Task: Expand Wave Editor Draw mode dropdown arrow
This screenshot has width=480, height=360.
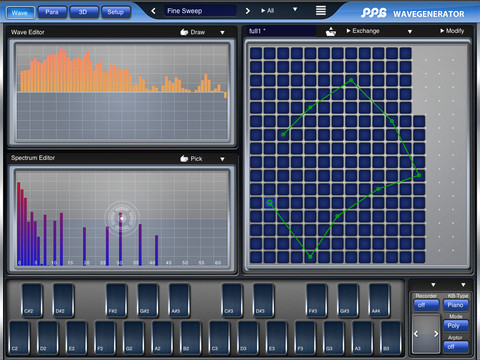Action: [x=222, y=32]
